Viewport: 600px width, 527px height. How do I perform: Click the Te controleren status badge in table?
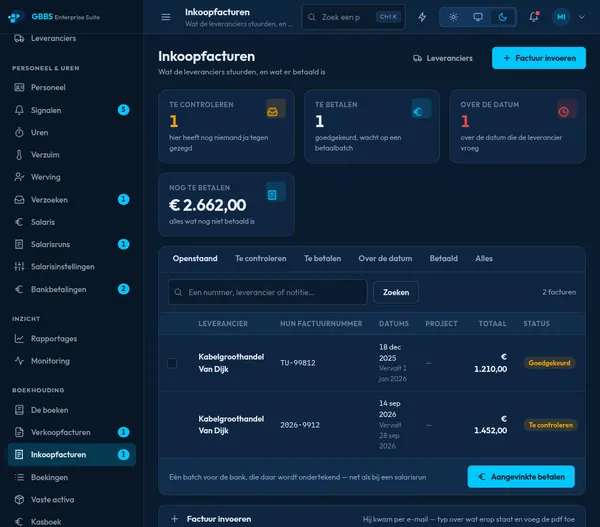(x=550, y=425)
